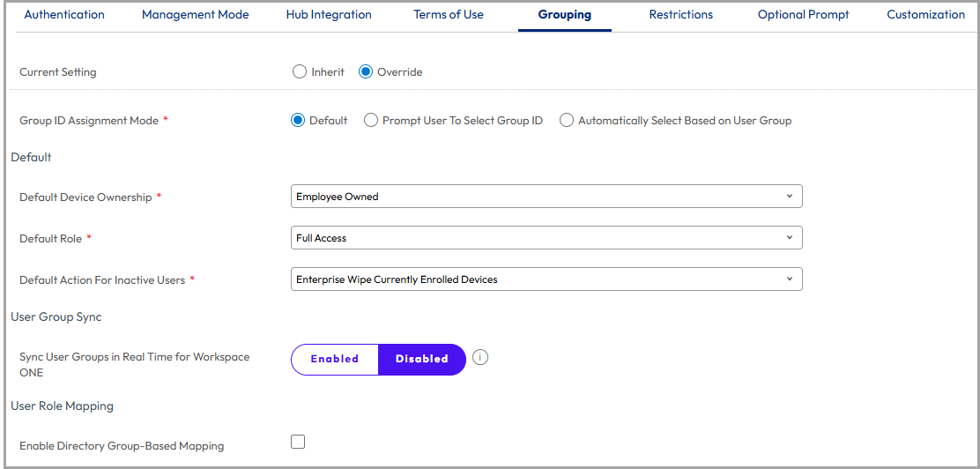Check Enable Directory Group-Based Mapping
The height and width of the screenshot is (469, 980).
(298, 442)
